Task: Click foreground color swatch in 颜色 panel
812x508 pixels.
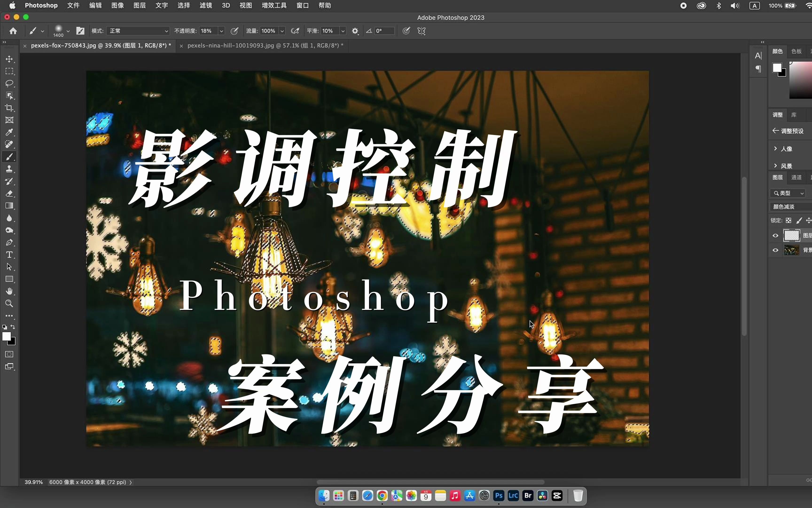Action: (777, 68)
